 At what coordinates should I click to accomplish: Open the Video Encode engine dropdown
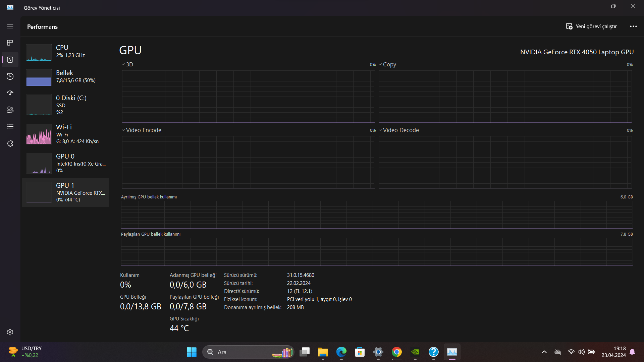point(141,130)
